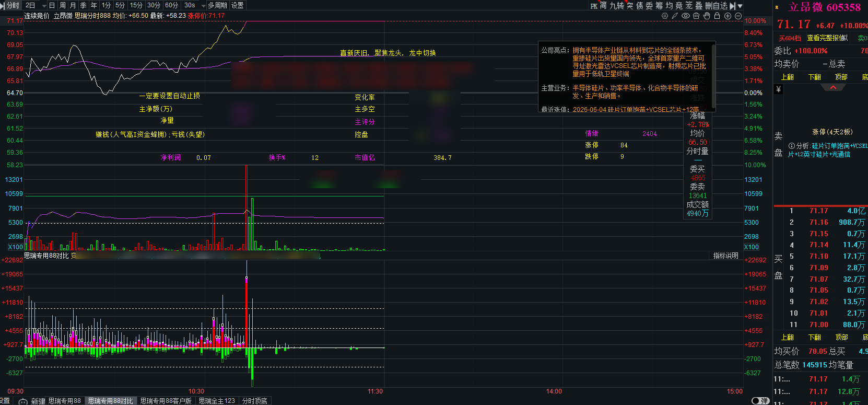Select the 简 toolbar item
Screen dimensions: 868x405
point(603,5)
